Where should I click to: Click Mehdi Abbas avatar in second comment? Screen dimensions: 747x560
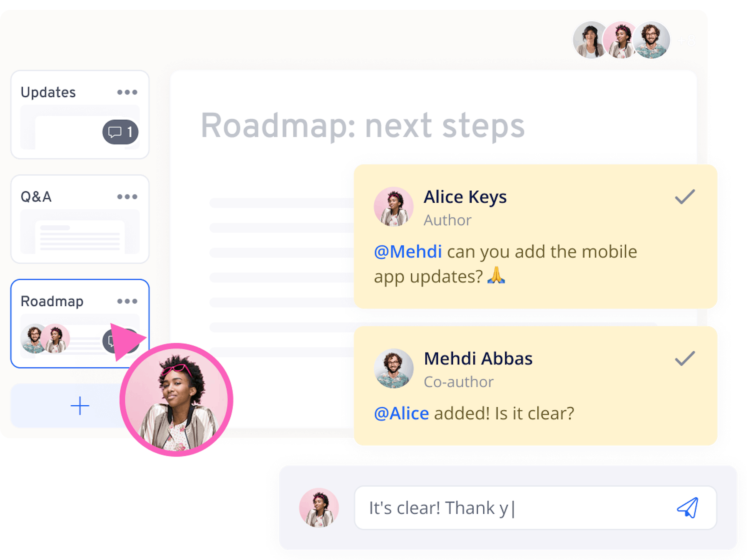coord(393,368)
